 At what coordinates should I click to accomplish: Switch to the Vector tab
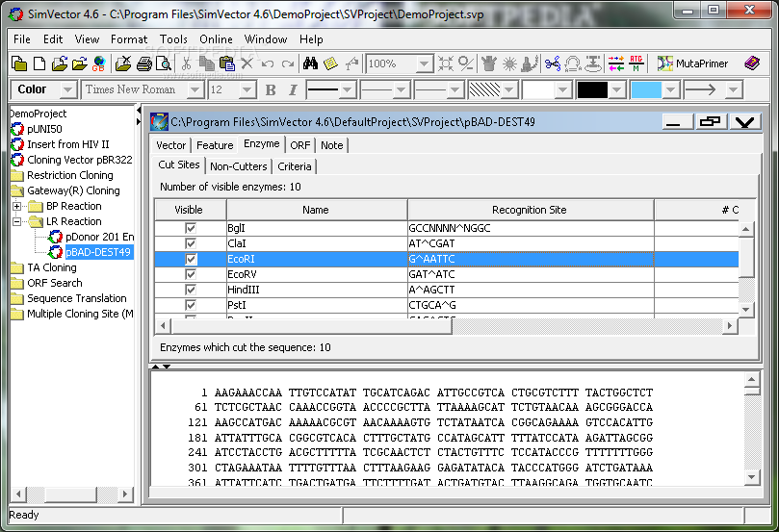170,145
